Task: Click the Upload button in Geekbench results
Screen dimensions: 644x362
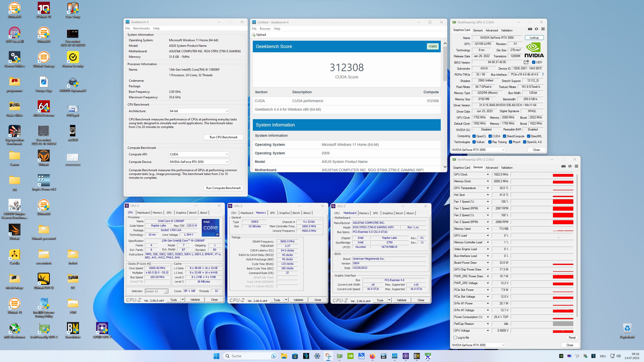Action: click(259, 35)
